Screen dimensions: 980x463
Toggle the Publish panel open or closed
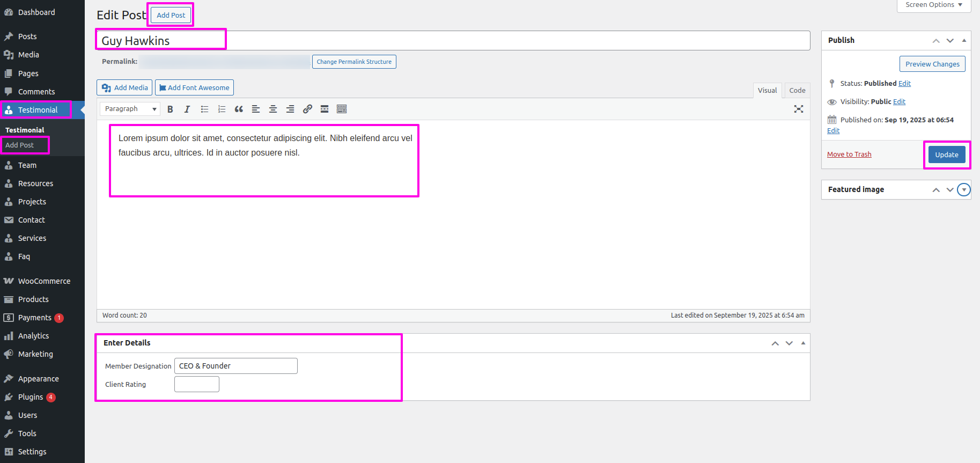[x=964, y=41]
